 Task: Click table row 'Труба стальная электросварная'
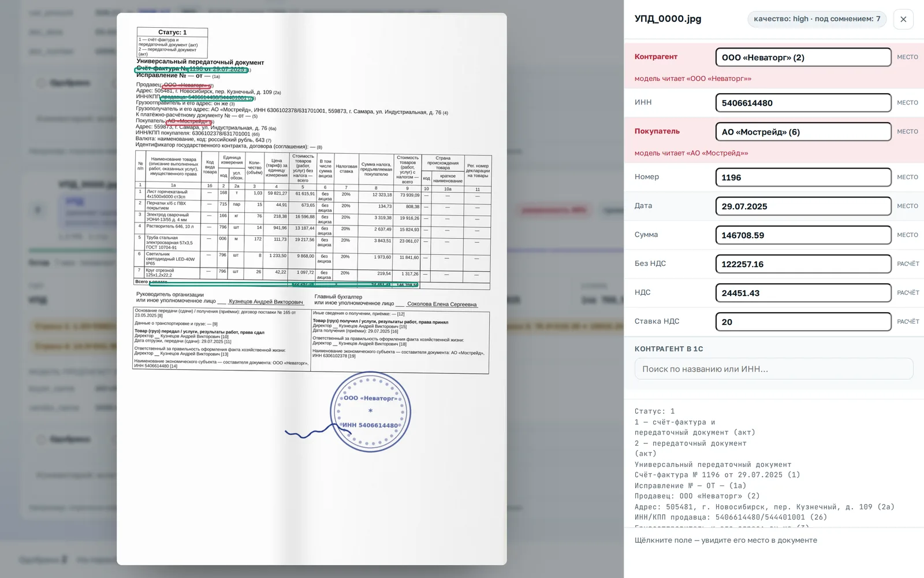tap(312, 242)
